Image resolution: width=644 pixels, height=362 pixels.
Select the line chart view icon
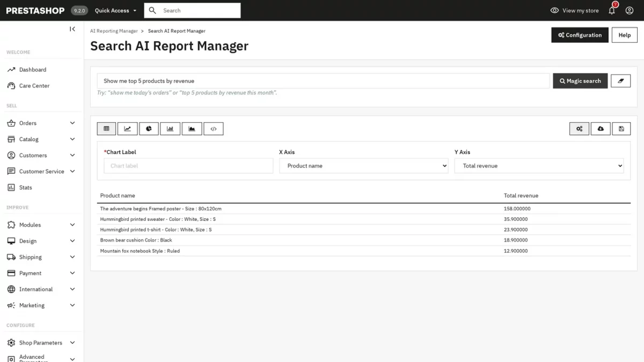tap(128, 129)
